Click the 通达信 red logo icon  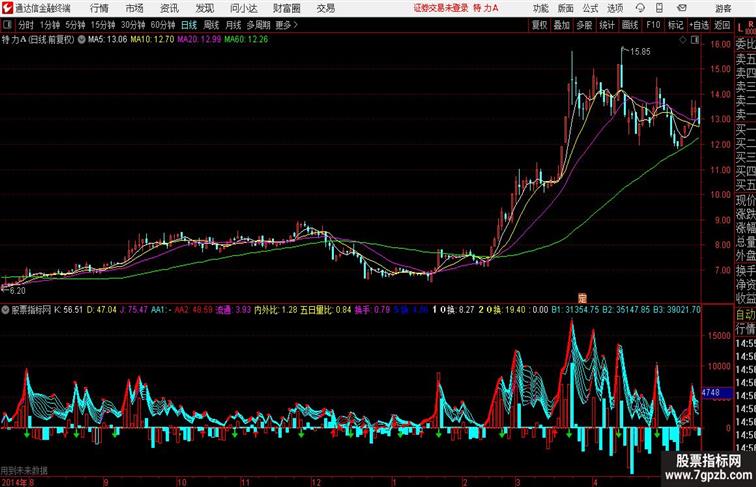tap(7, 8)
